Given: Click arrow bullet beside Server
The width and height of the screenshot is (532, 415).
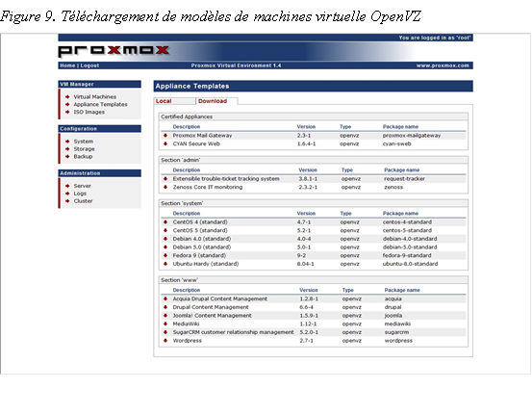Looking at the screenshot, I should coord(67,186).
